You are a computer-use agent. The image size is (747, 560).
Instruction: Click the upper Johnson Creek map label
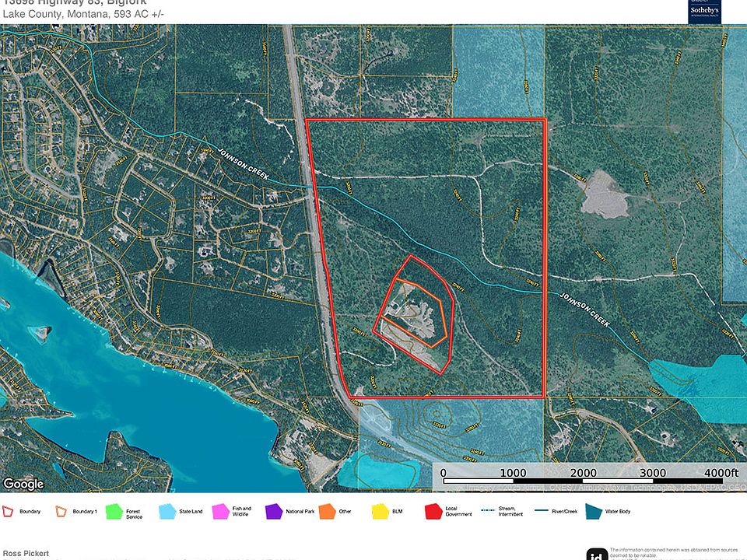[244, 165]
